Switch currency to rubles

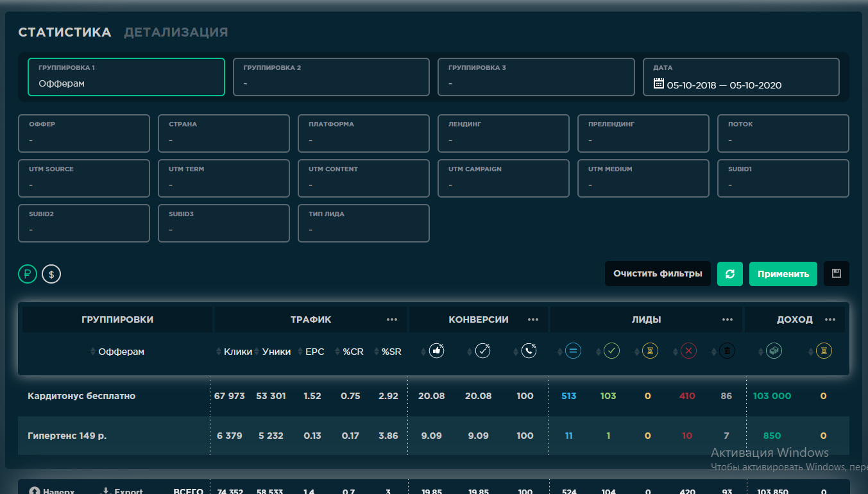tap(28, 275)
